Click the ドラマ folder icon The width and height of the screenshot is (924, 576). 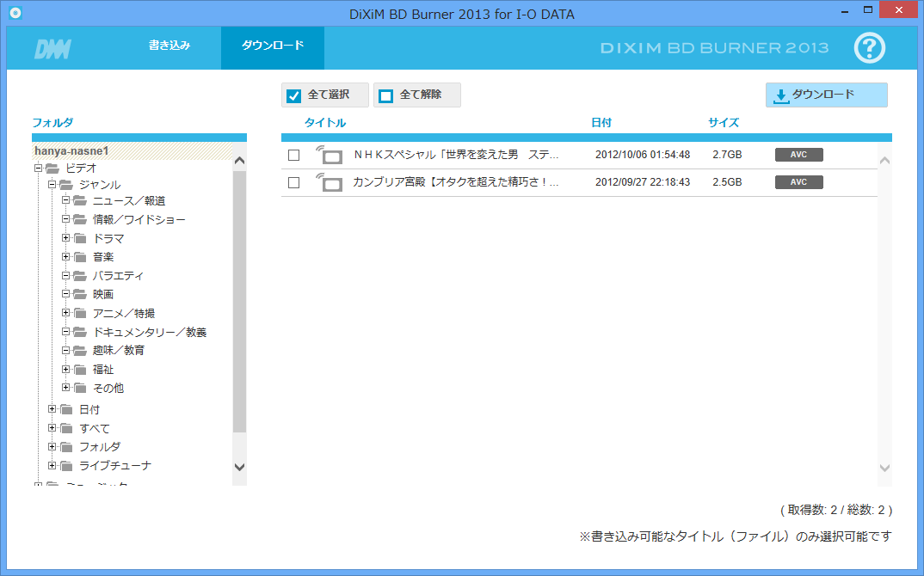pos(80,238)
